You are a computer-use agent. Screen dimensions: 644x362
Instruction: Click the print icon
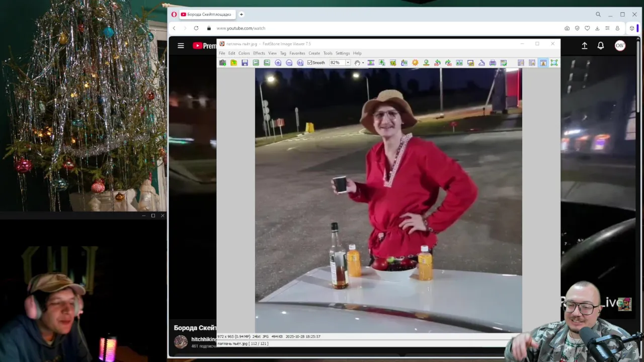point(493,63)
